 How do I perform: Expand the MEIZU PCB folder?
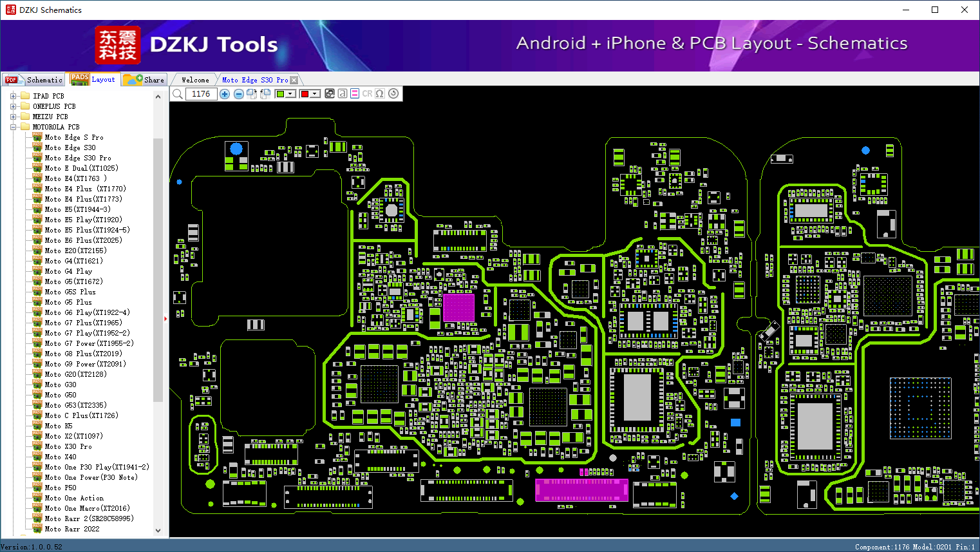click(x=13, y=117)
